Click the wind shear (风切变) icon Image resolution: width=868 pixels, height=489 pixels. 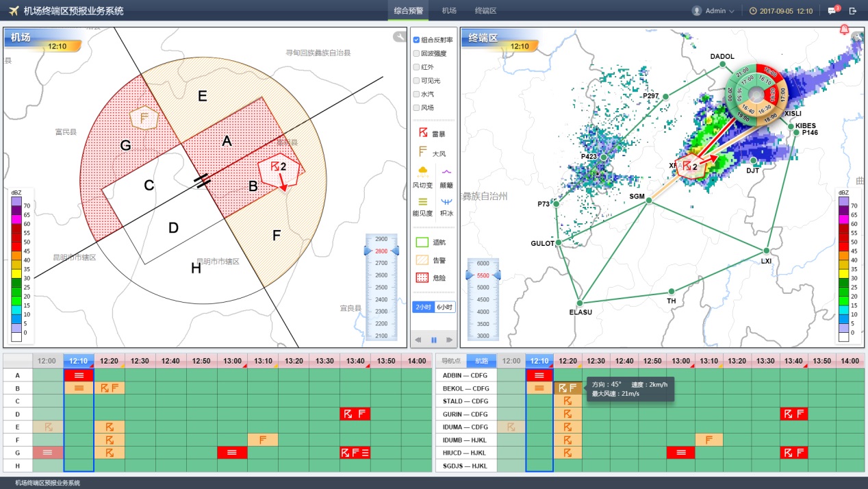[x=423, y=171]
